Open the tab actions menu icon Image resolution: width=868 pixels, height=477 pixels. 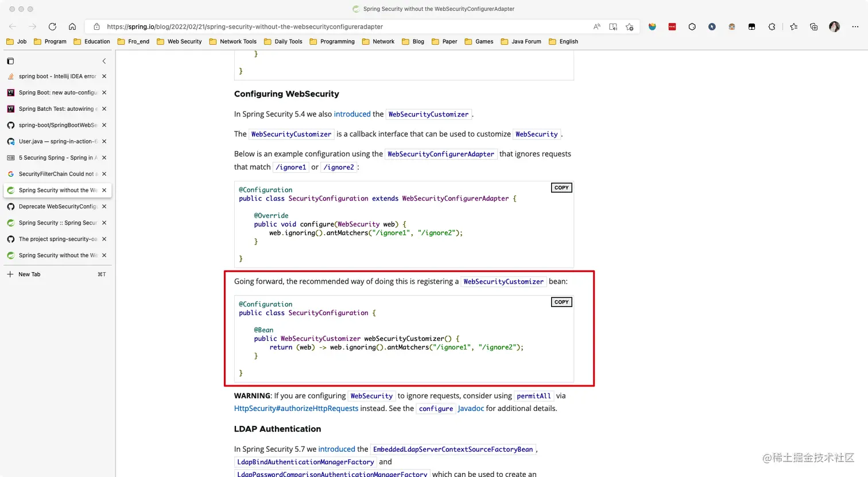click(10, 61)
